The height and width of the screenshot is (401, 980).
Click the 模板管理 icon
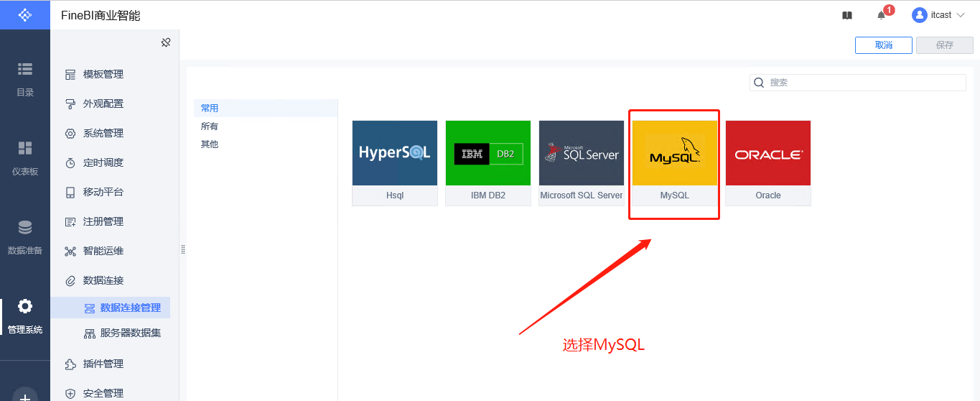[70, 74]
